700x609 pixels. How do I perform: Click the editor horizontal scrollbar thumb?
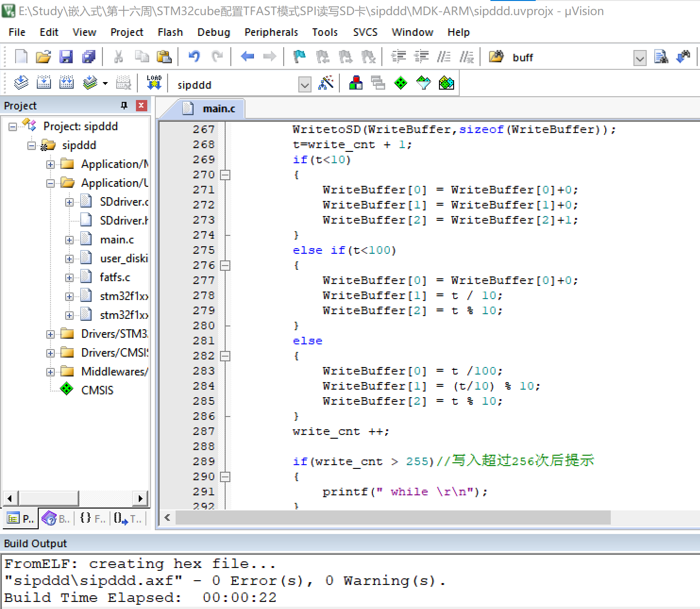393,517
